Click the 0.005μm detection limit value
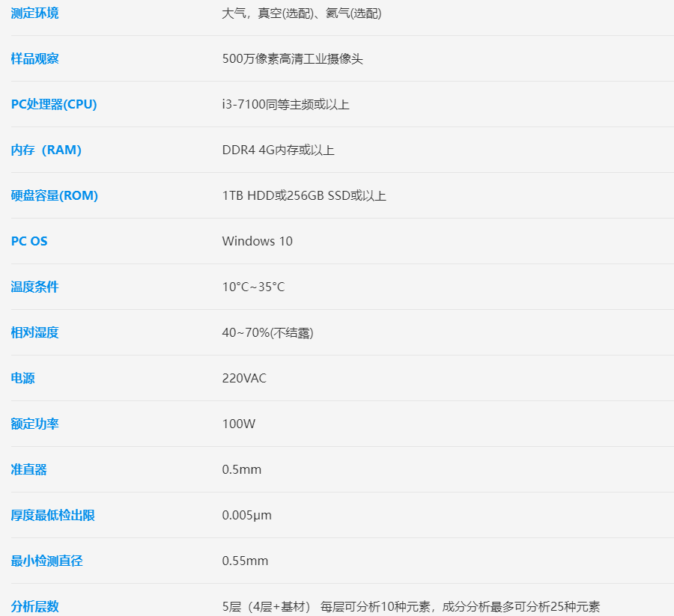Image resolution: width=674 pixels, height=616 pixels. tap(246, 515)
